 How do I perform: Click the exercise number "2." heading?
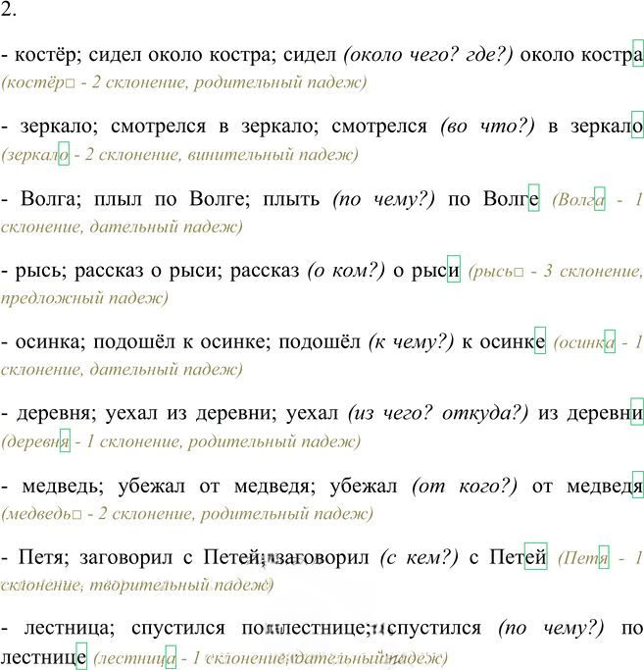pos(8,9)
